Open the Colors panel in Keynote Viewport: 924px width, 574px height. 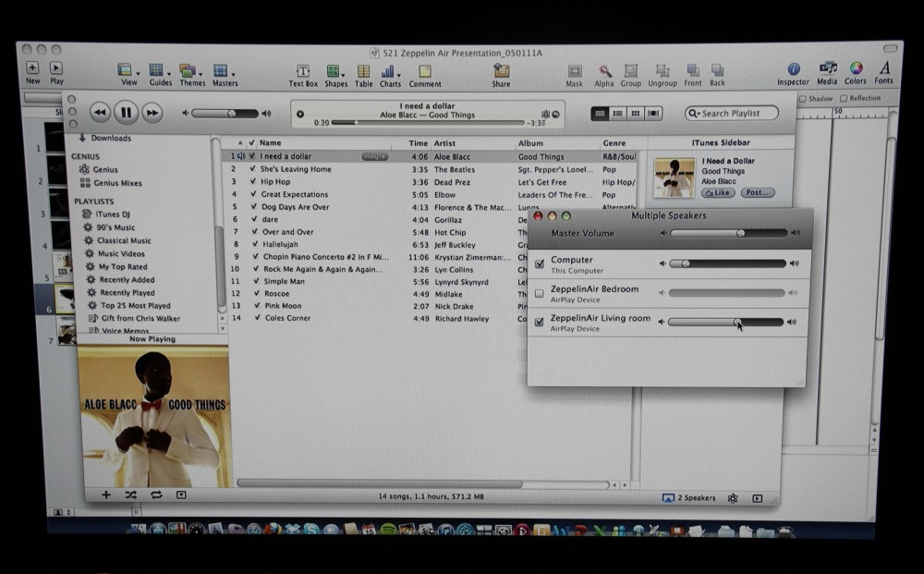coord(856,68)
